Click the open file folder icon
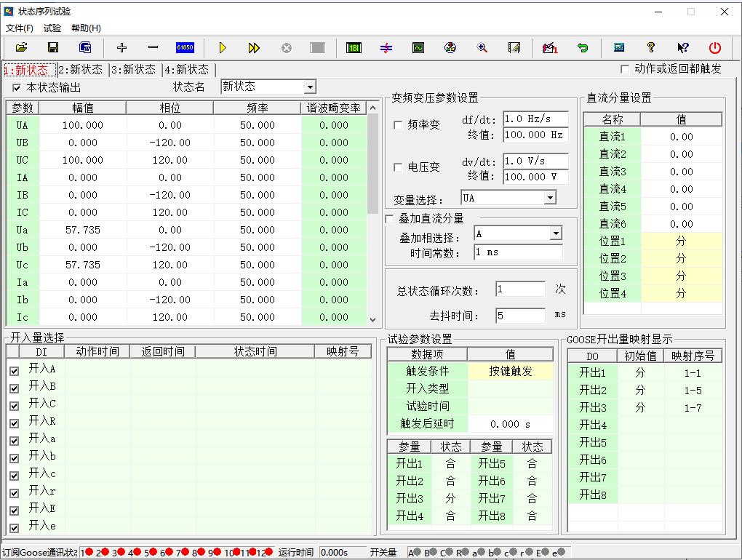742x560 pixels. coord(22,48)
